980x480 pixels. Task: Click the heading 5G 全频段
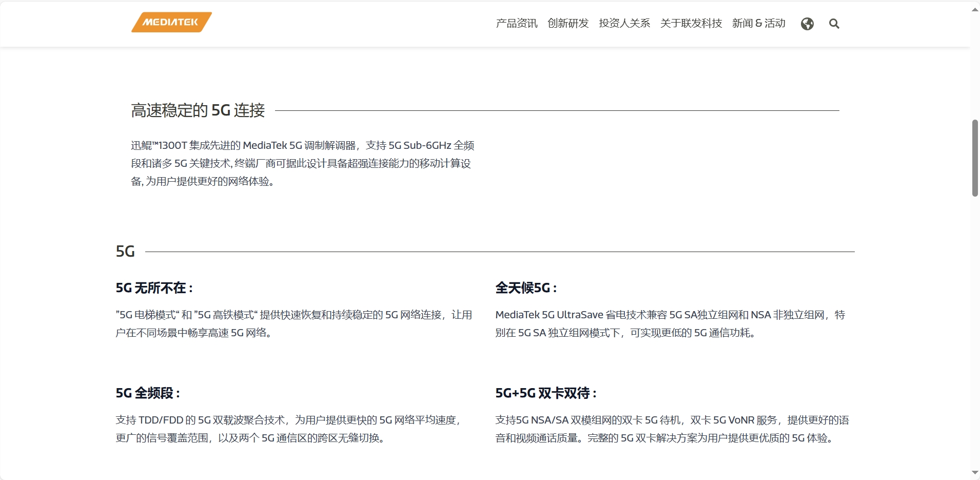[148, 393]
